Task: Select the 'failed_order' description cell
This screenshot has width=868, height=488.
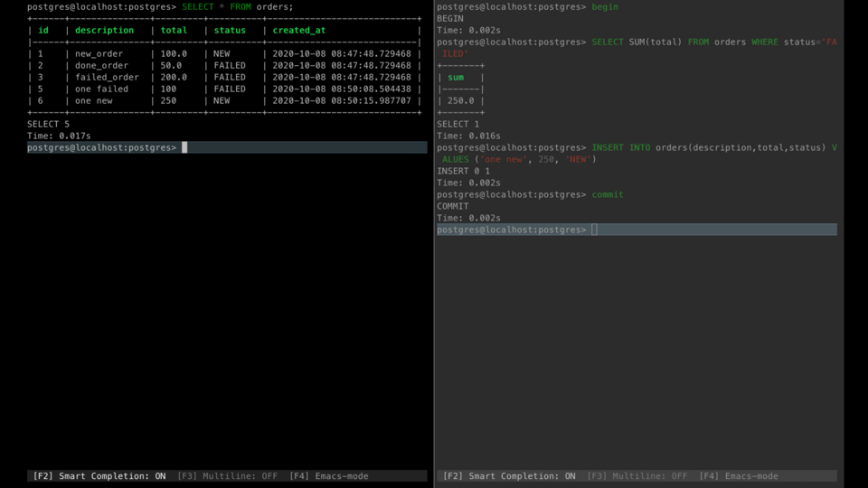Action: coord(107,77)
